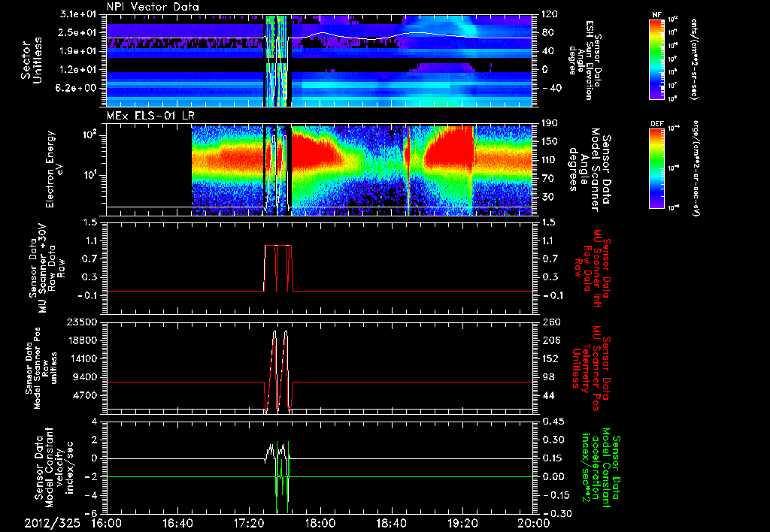Click the 16:00 time axis label
770x532 pixels.
click(107, 523)
